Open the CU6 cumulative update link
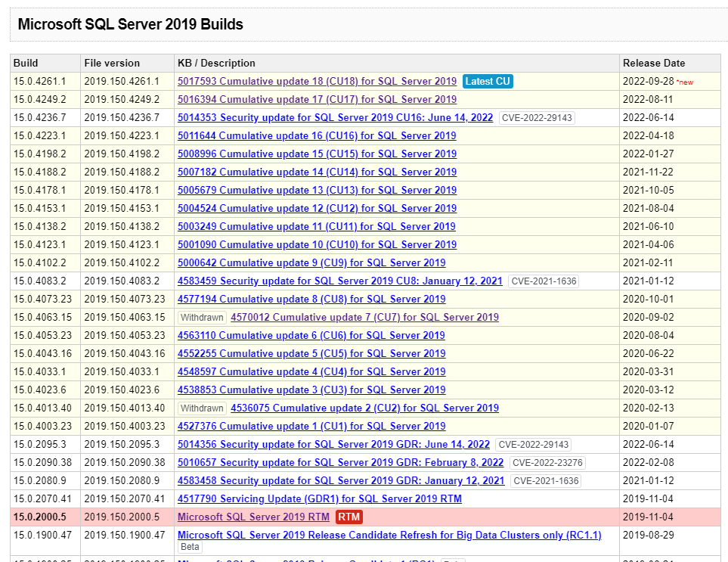The height and width of the screenshot is (562, 728). point(311,335)
